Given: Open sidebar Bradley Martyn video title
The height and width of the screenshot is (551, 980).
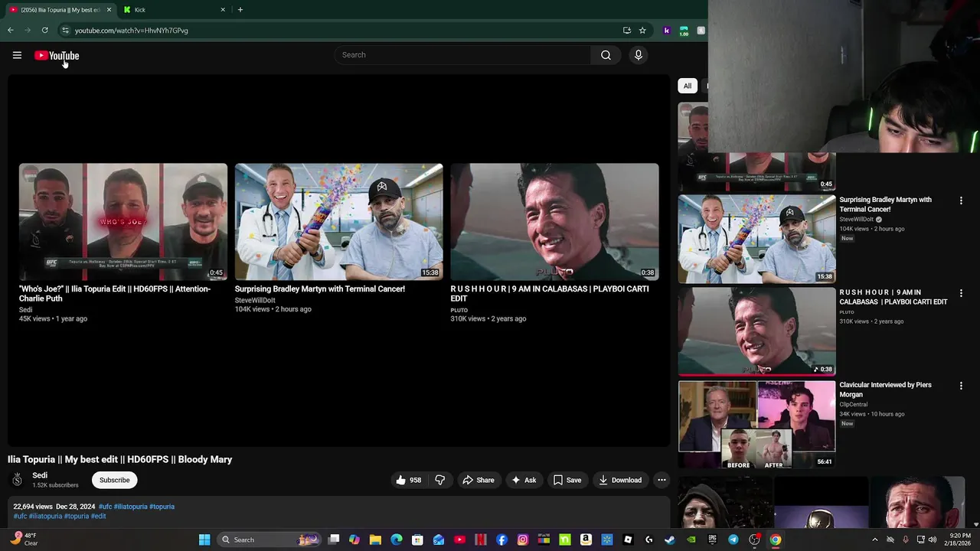Looking at the screenshot, I should pos(885,204).
